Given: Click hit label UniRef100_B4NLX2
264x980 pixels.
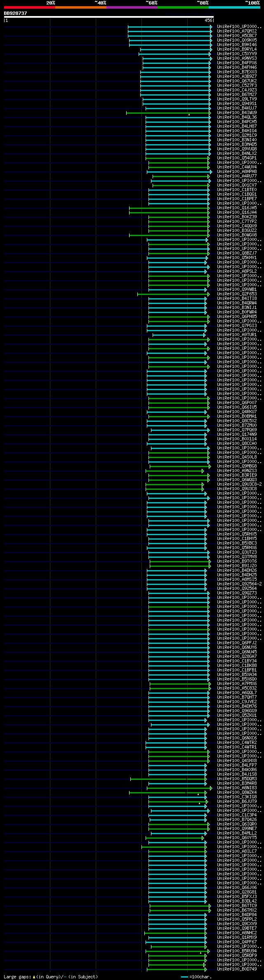Looking at the screenshot, I should 237,154.
